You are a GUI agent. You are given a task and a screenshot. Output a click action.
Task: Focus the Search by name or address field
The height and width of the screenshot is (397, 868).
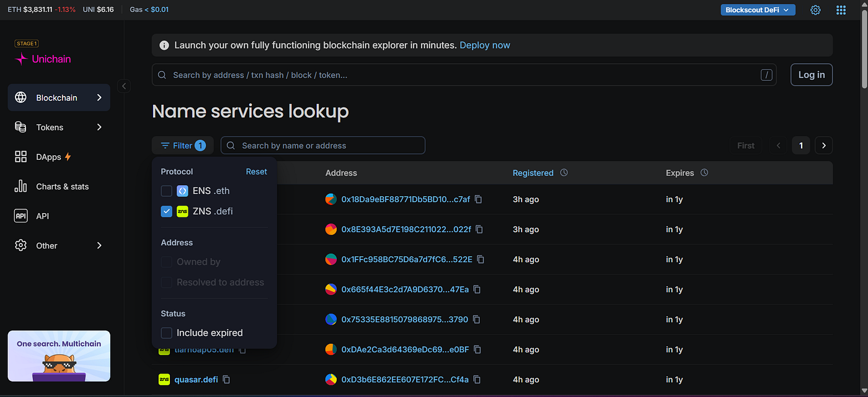(x=323, y=146)
